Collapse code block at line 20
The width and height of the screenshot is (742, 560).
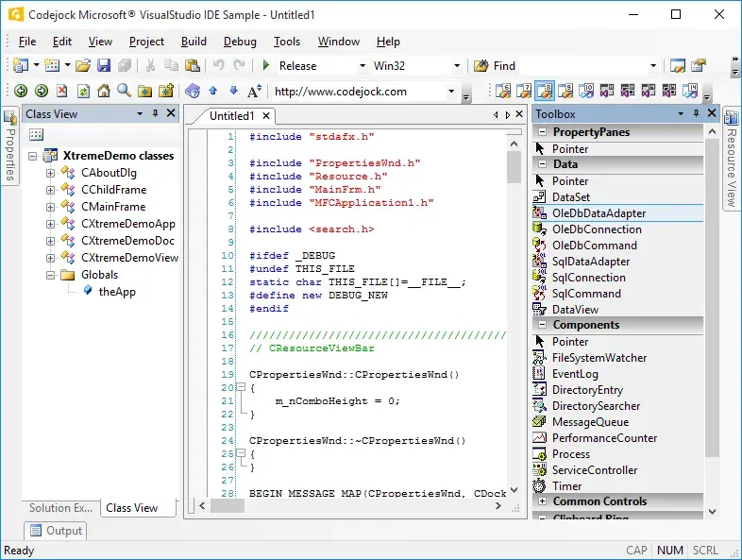tap(241, 387)
